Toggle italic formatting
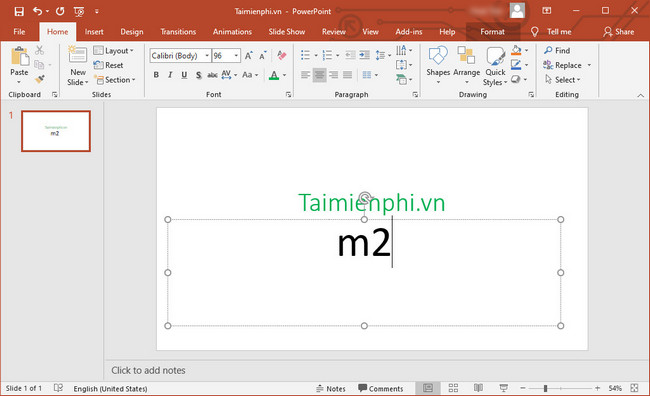The height and width of the screenshot is (396, 650). (170, 75)
